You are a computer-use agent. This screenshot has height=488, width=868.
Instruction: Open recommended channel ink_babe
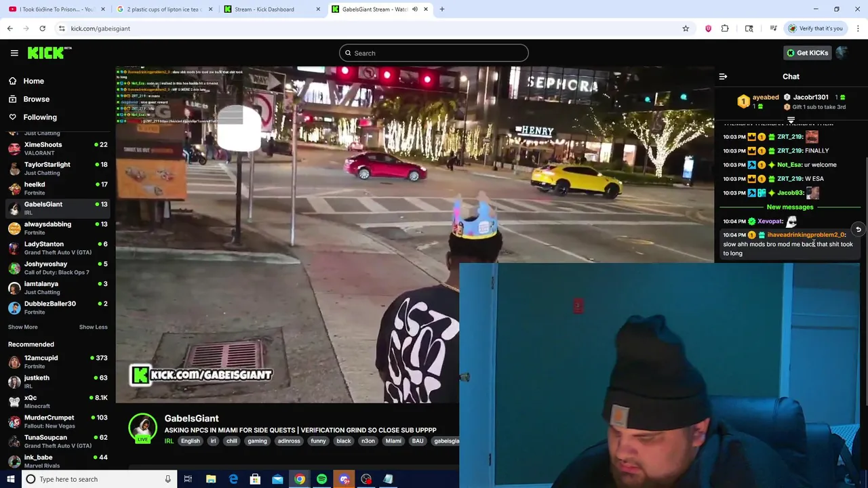click(58, 461)
